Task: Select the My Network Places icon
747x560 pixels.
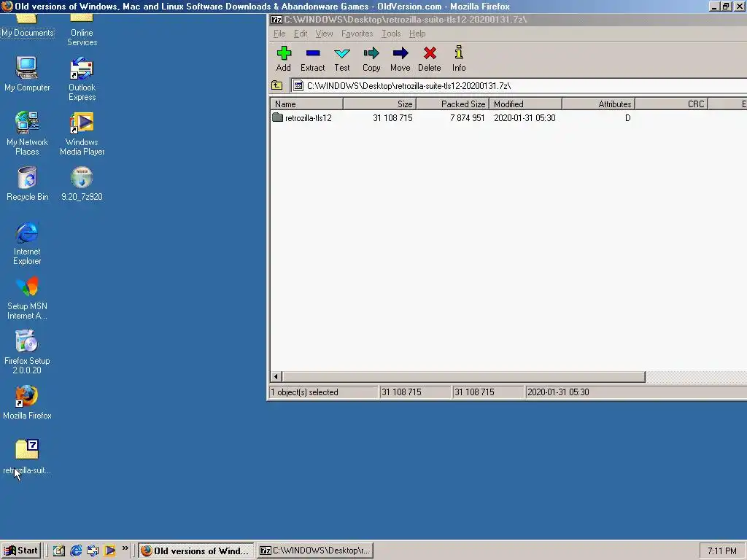Action: [x=27, y=133]
